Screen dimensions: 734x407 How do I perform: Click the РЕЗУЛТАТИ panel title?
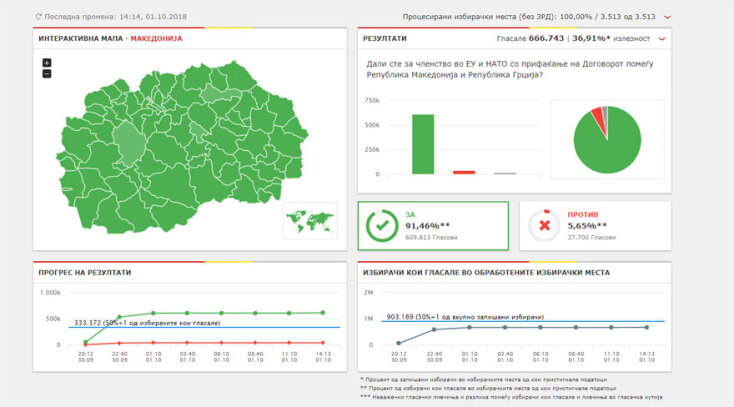point(386,38)
